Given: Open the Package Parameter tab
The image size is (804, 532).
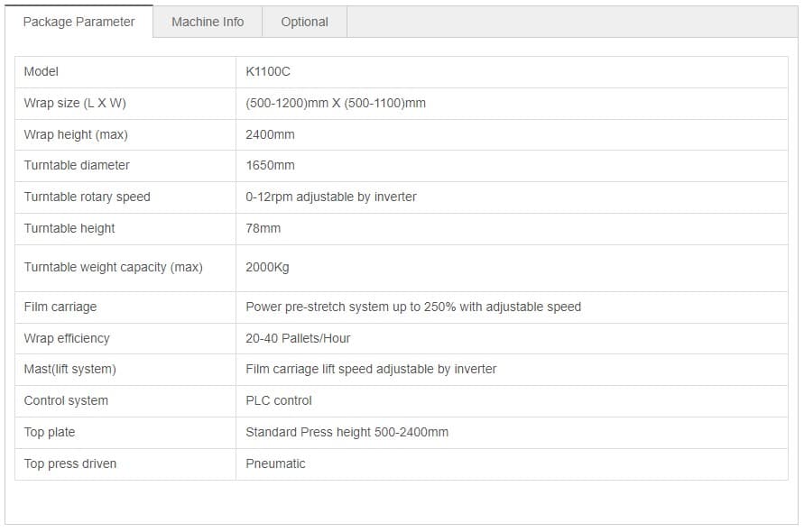Looking at the screenshot, I should 79,22.
